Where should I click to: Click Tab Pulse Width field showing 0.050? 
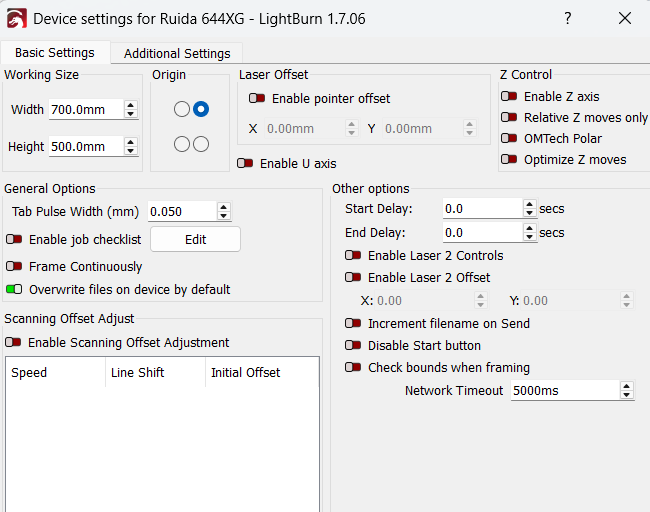click(182, 211)
